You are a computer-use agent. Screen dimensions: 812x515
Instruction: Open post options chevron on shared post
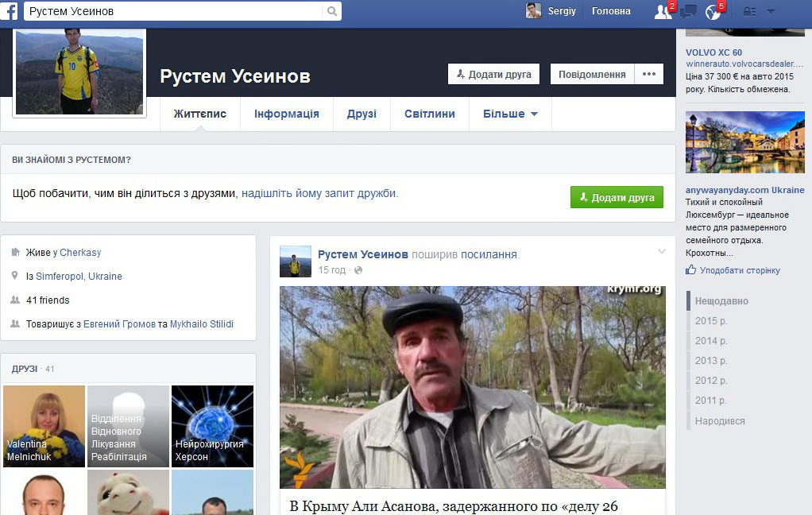coord(661,252)
